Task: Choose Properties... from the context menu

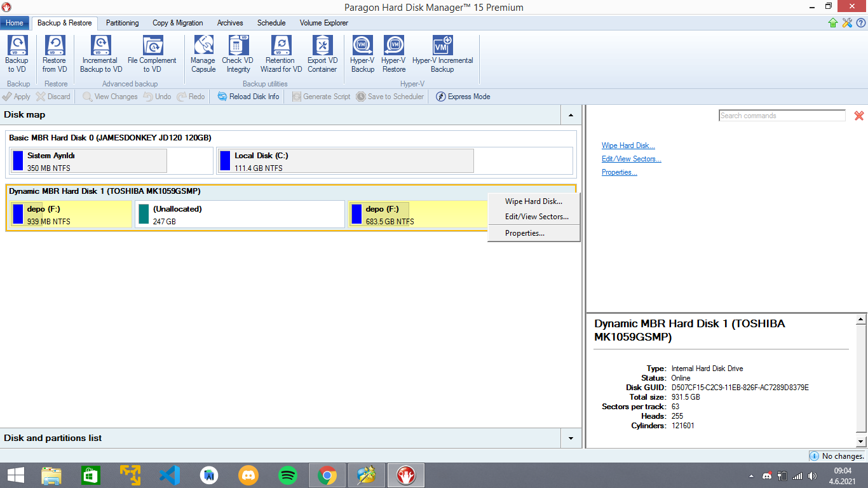Action: click(524, 233)
